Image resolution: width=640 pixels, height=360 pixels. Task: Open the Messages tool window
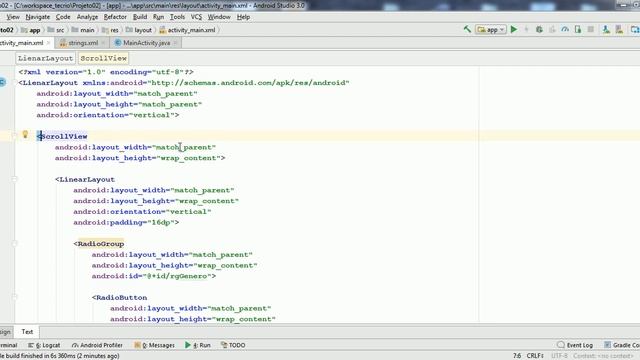click(x=154, y=345)
